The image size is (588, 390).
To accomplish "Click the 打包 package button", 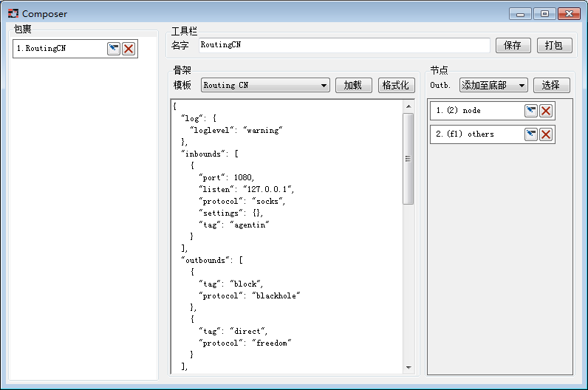I will [x=554, y=46].
